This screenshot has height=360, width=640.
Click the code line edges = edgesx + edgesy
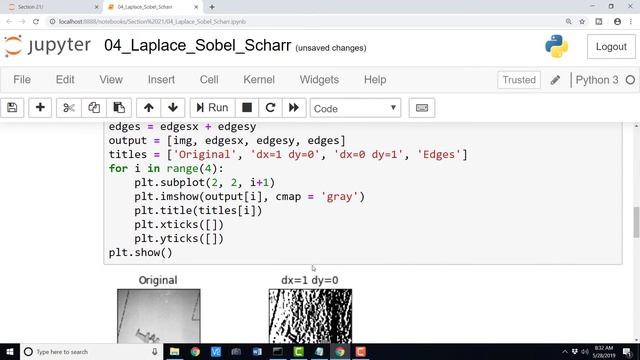tap(182, 127)
